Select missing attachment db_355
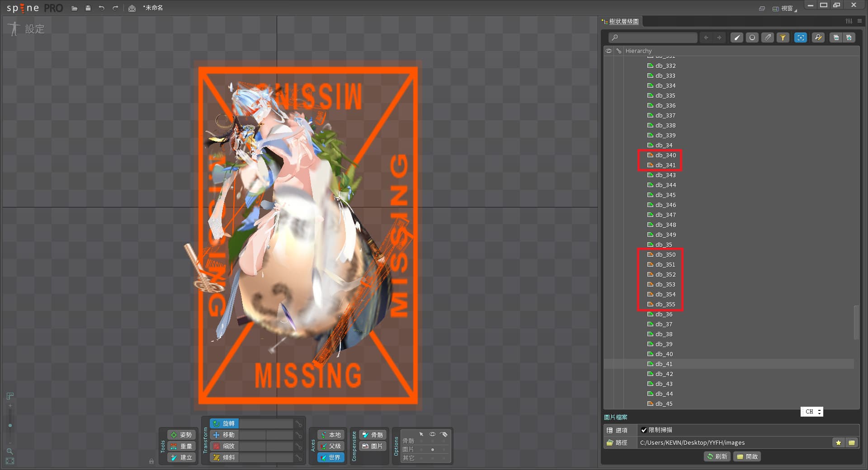Screen dimensions: 868x470 665,304
